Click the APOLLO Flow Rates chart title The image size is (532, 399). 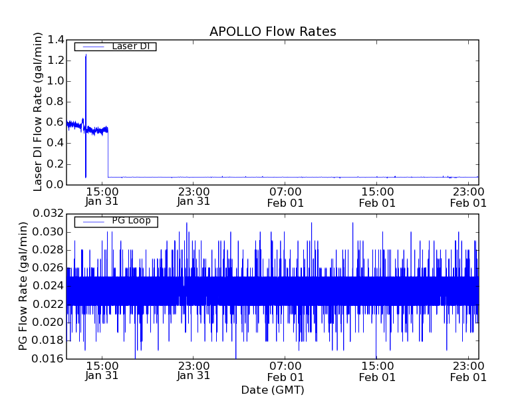click(273, 31)
